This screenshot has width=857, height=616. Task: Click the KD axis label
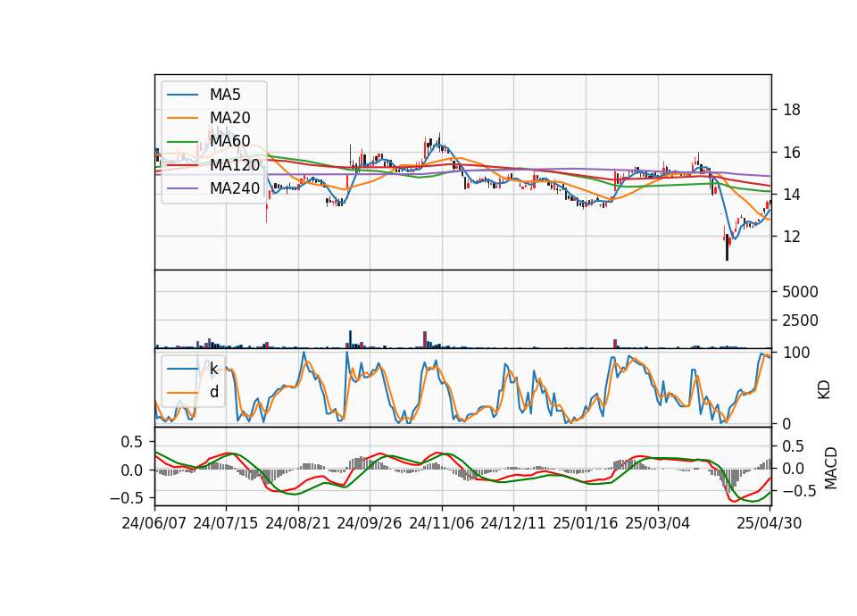[824, 389]
